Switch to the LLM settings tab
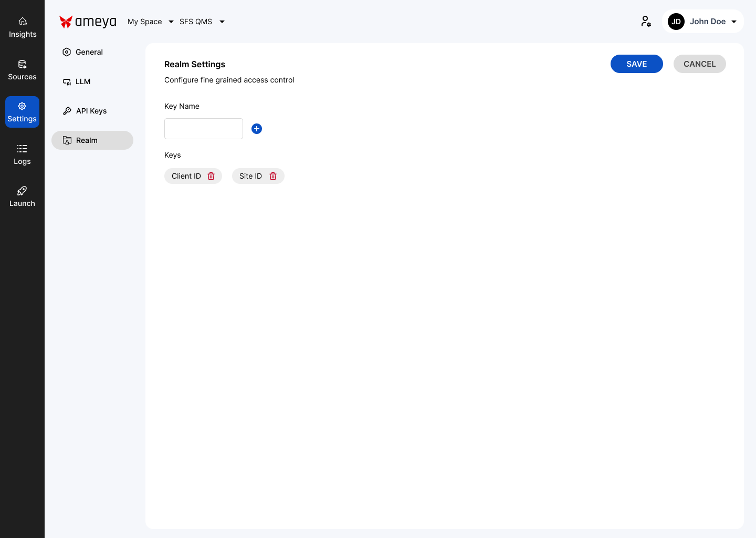Image resolution: width=756 pixels, height=538 pixels. (x=83, y=81)
